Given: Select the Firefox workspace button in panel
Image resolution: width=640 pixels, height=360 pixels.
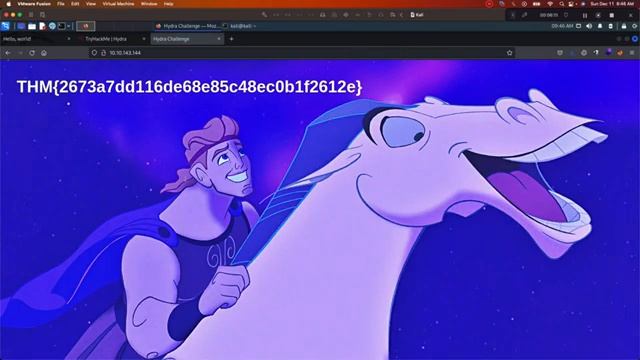Looking at the screenshot, I should coord(86,26).
